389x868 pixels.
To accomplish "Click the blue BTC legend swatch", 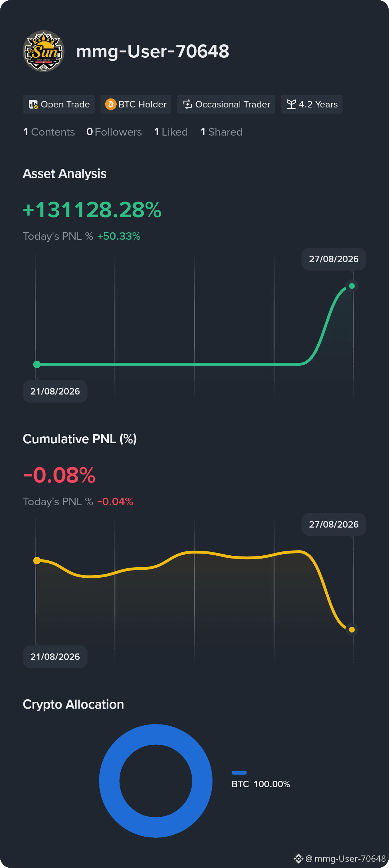I will [x=239, y=772].
